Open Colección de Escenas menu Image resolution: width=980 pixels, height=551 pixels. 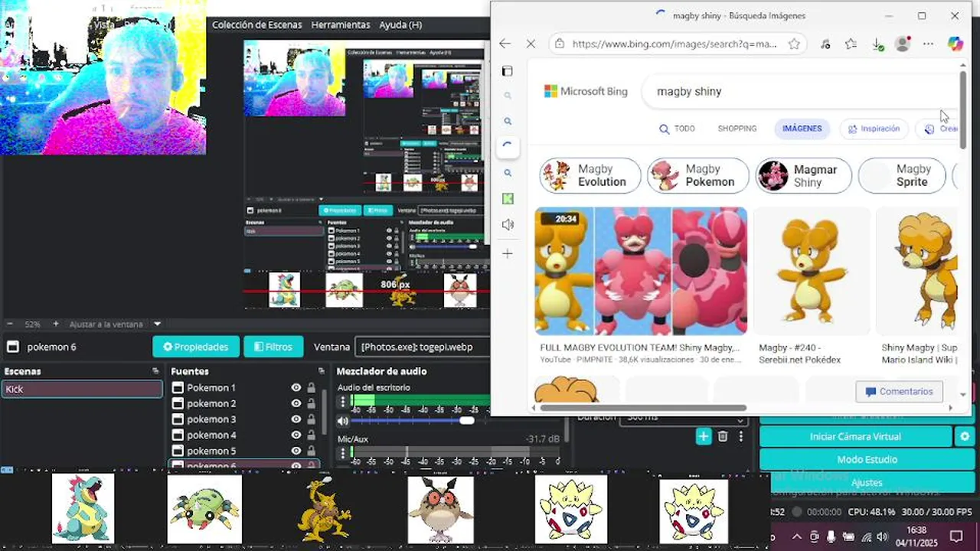(x=257, y=24)
